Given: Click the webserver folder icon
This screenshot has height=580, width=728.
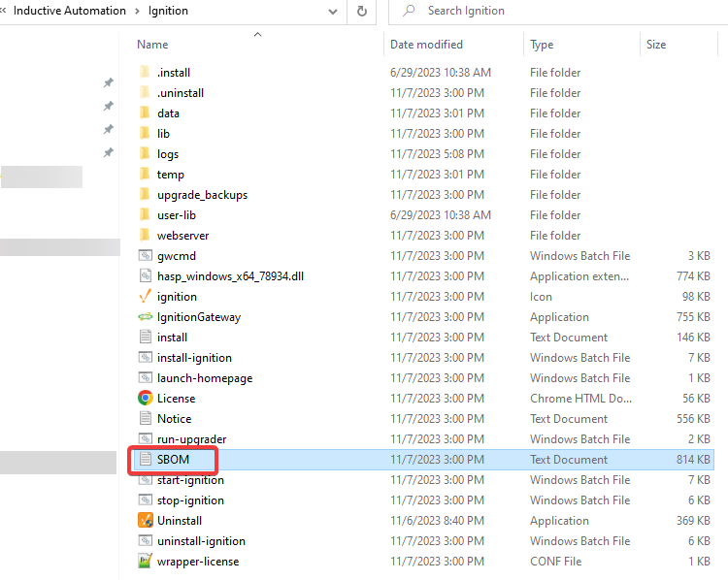Looking at the screenshot, I should point(145,236).
